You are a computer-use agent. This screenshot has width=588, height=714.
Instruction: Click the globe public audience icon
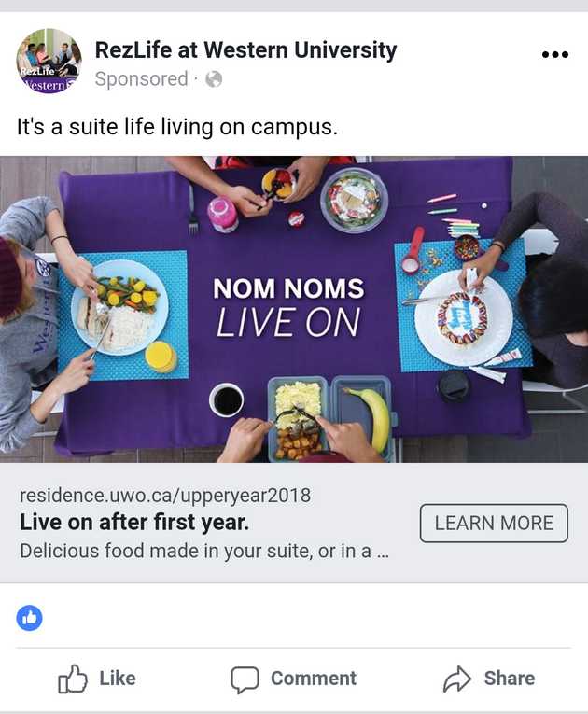(214, 79)
